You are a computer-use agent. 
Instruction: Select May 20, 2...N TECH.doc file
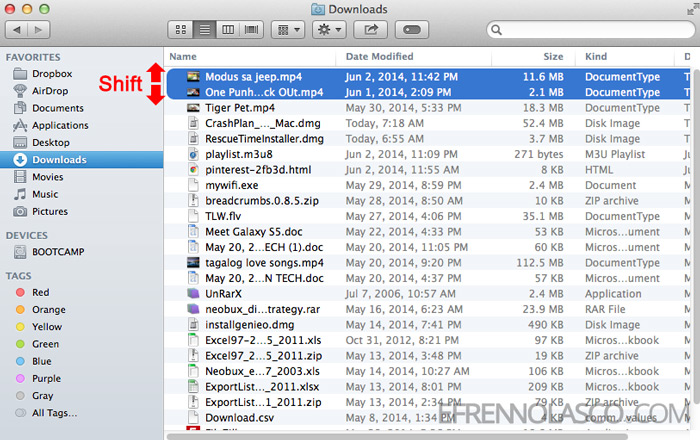coord(264,278)
